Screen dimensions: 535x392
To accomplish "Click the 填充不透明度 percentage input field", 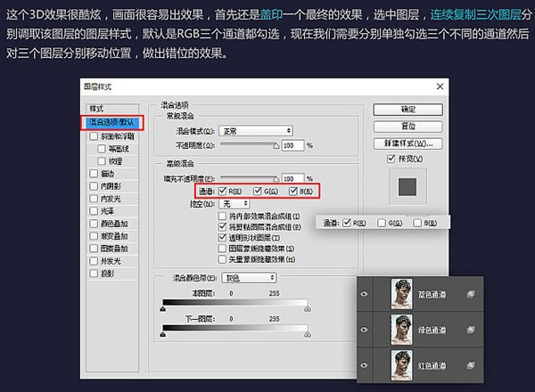I will pyautogui.click(x=292, y=178).
